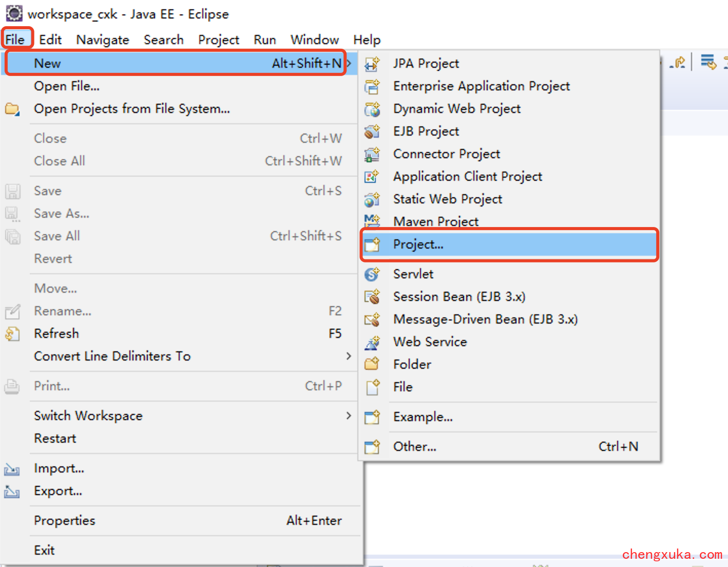
Task: Click the Enterprise Application Project icon
Action: click(372, 86)
